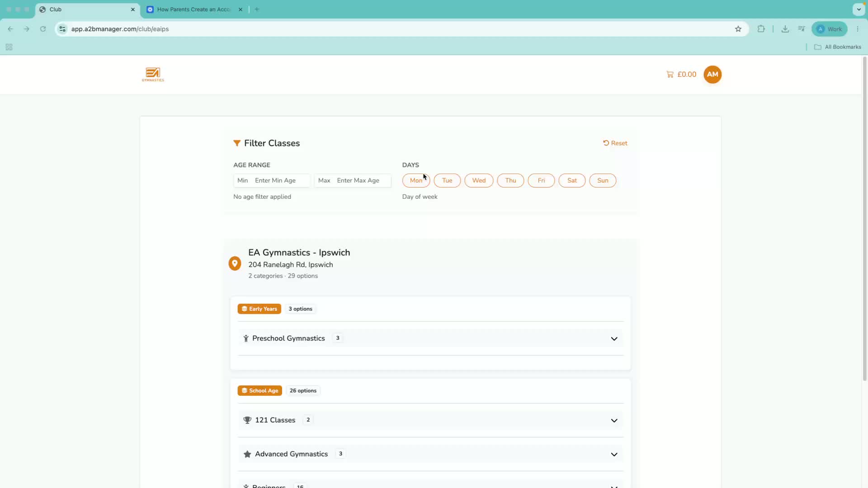Toggle the Sat day filter
868x488 pixels.
click(x=572, y=180)
